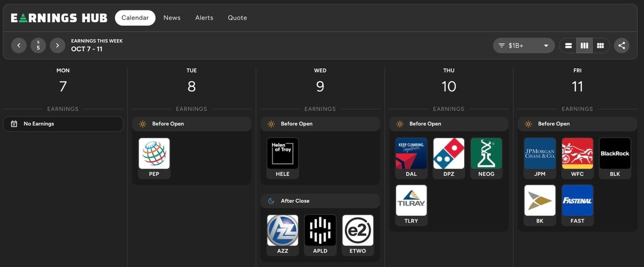Jump to current week calendar icon

click(x=38, y=45)
